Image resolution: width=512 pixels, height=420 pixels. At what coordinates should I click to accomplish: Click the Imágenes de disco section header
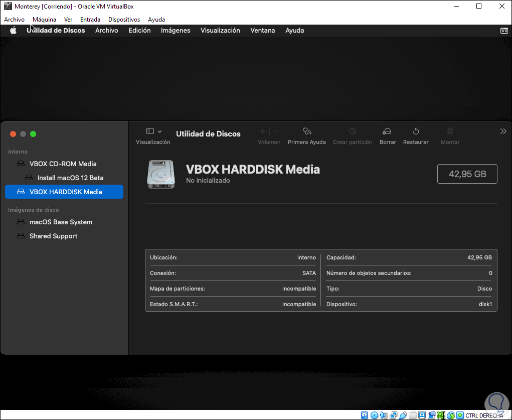tap(33, 210)
